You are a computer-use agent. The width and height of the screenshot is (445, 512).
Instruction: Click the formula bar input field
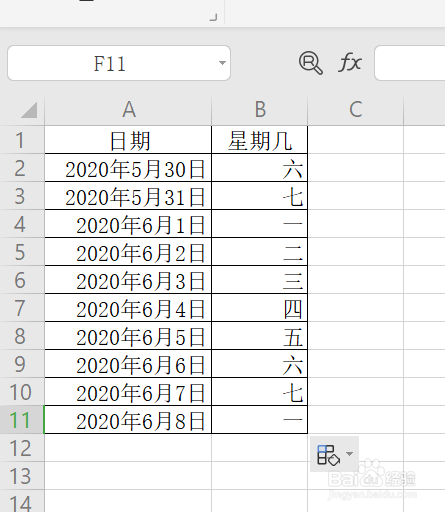[x=410, y=63]
